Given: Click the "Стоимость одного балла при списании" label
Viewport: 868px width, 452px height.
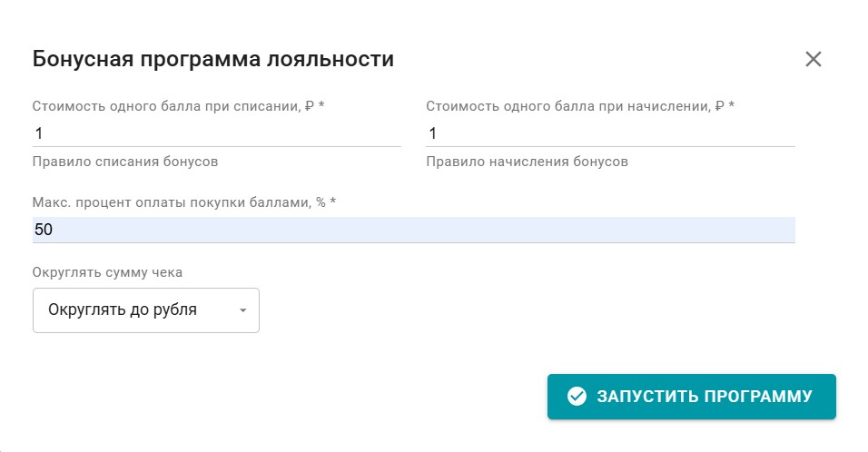Looking at the screenshot, I should click(167, 106).
